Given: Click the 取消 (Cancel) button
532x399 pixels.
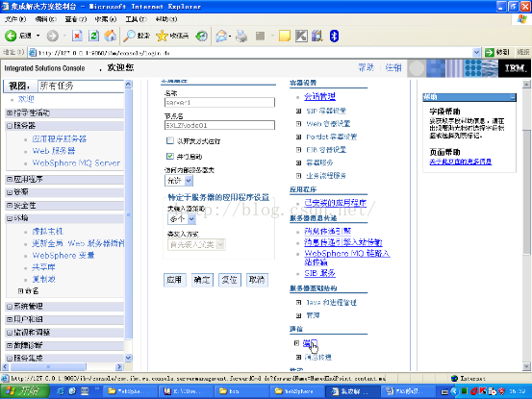Looking at the screenshot, I should pyautogui.click(x=257, y=280).
